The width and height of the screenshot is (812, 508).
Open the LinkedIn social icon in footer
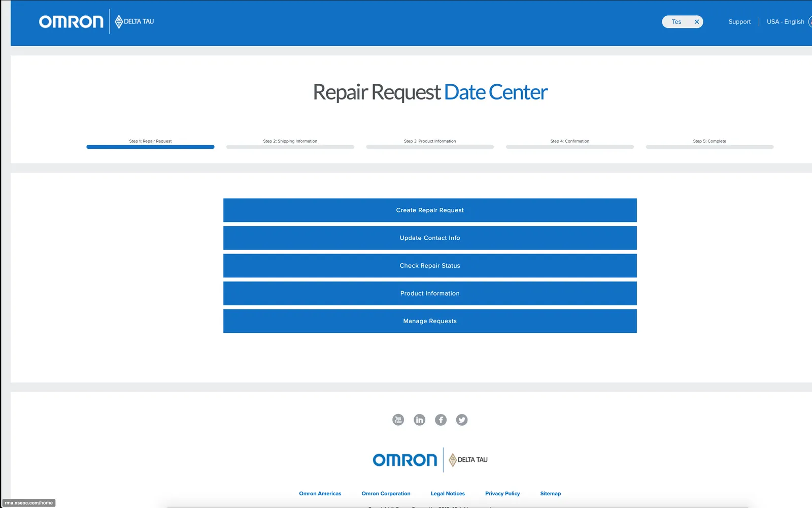tap(420, 420)
